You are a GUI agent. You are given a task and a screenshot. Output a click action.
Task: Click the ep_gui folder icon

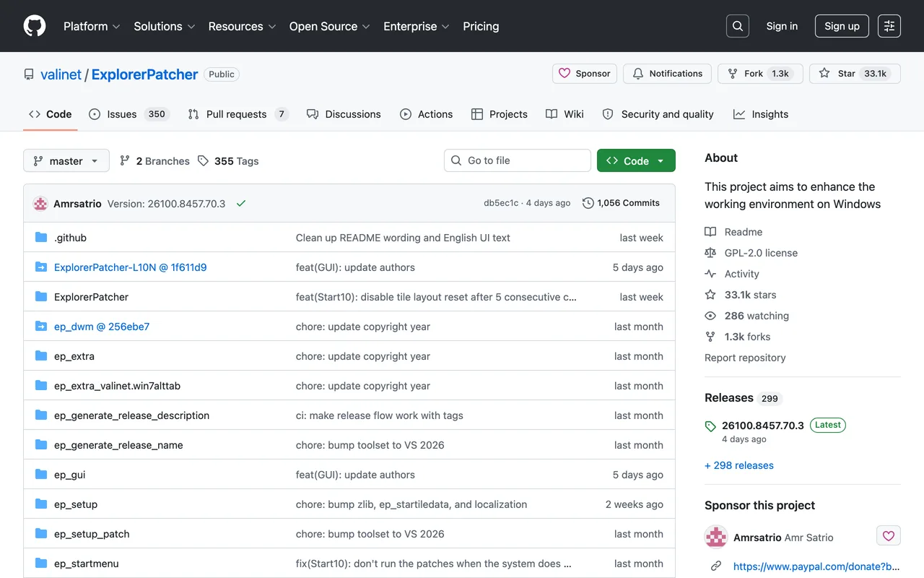41,475
